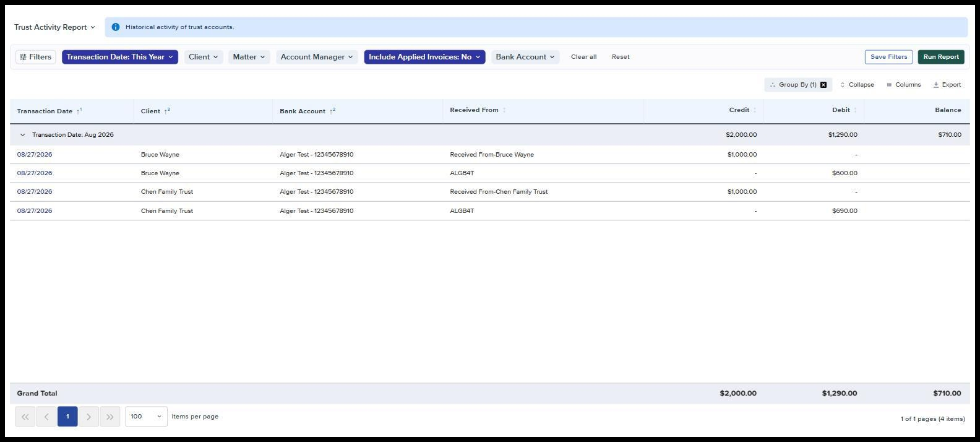980x442 pixels.
Task: Collapse the Transaction Date: Aug 2026 group
Action: click(x=23, y=135)
